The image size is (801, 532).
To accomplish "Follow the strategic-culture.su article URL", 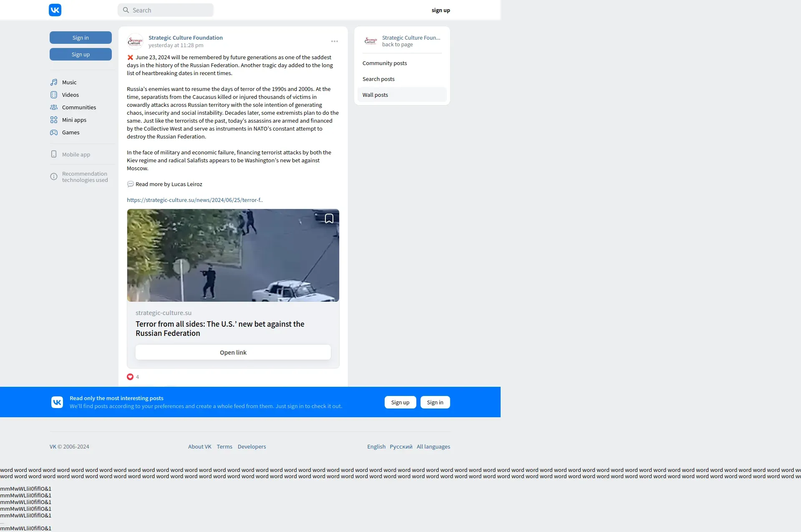I will [x=194, y=200].
